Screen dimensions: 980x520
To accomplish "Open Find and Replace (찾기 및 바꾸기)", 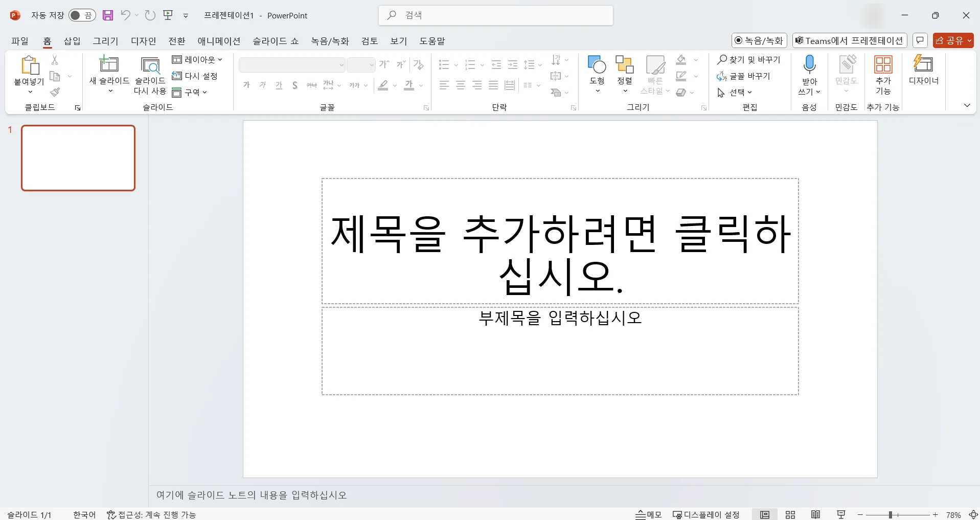I will click(748, 59).
